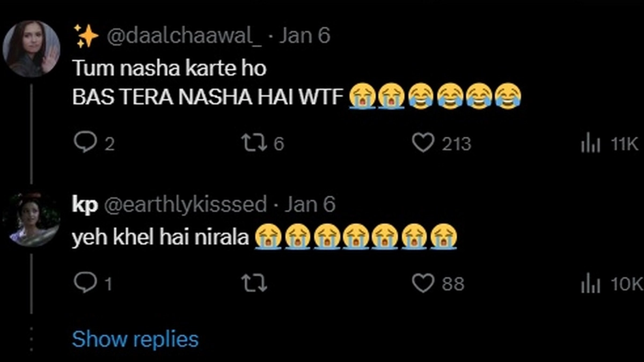Open view stats icon for the 10K-view tweet
The width and height of the screenshot is (644, 362).
point(591,284)
